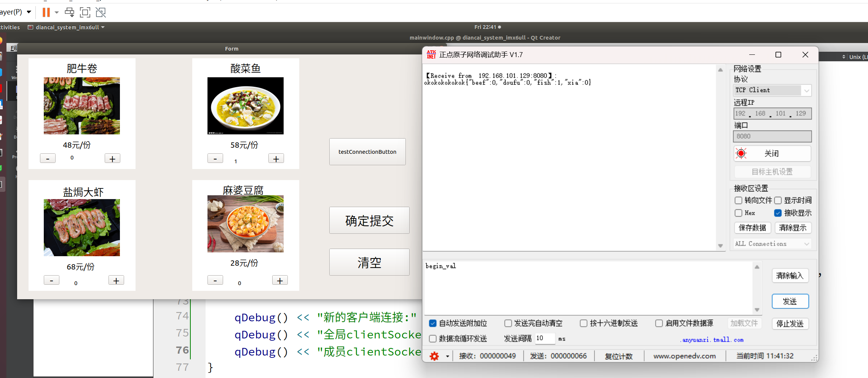Send the message with 发送 button
Screen dimensions: 868x378
(790, 301)
